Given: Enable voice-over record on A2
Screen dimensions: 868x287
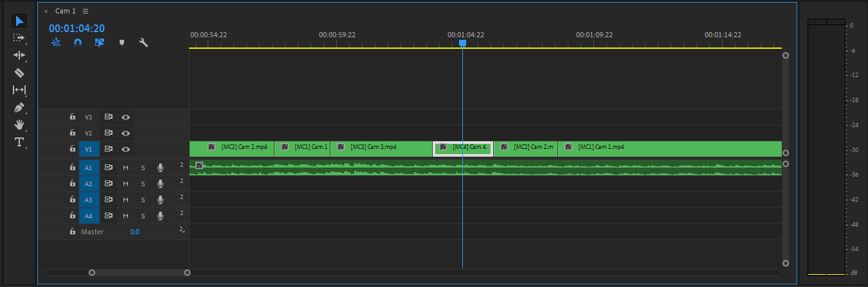Looking at the screenshot, I should point(160,184).
